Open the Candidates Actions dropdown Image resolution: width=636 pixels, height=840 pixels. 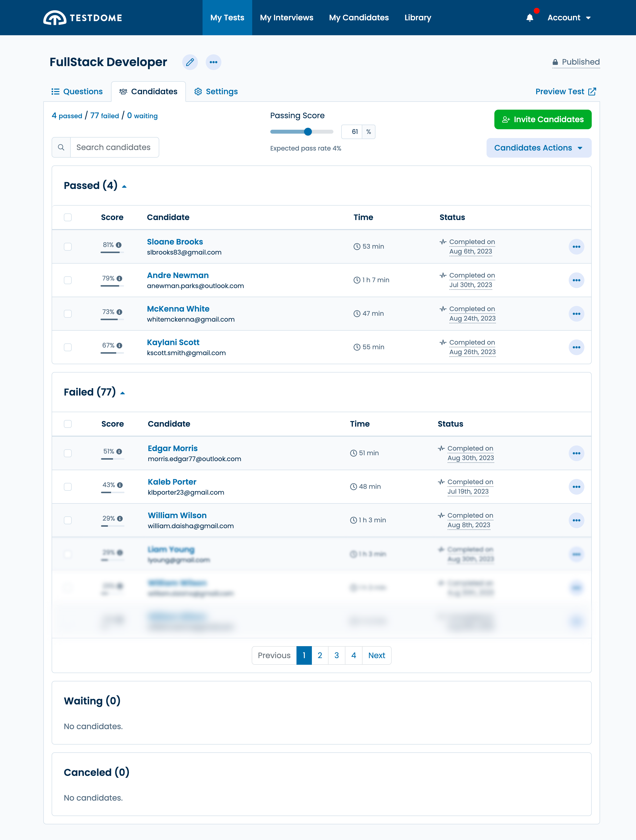click(538, 148)
